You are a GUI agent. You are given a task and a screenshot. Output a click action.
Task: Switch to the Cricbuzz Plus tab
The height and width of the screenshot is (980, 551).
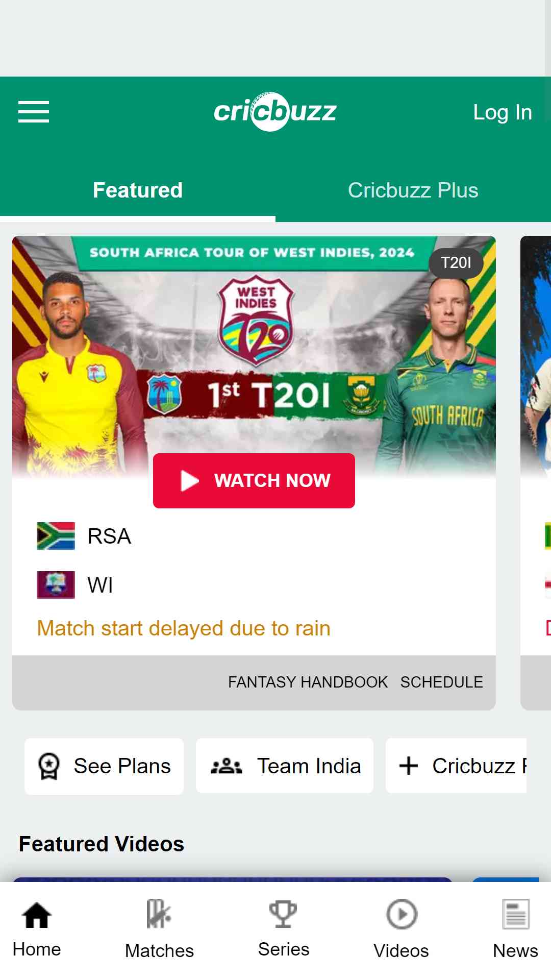(x=413, y=190)
